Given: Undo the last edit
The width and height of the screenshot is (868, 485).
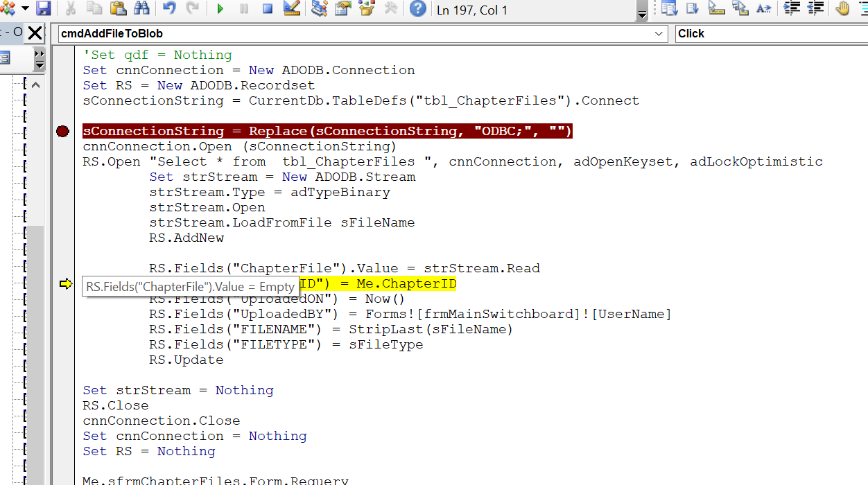Looking at the screenshot, I should coord(169,9).
